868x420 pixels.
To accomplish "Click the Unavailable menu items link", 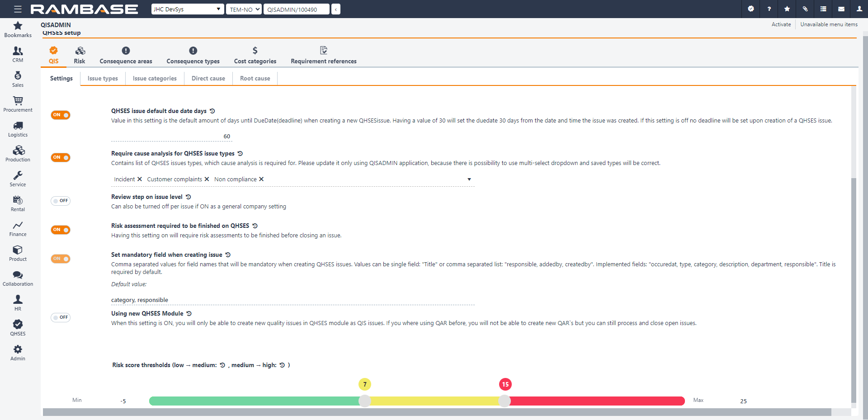I will pos(829,24).
